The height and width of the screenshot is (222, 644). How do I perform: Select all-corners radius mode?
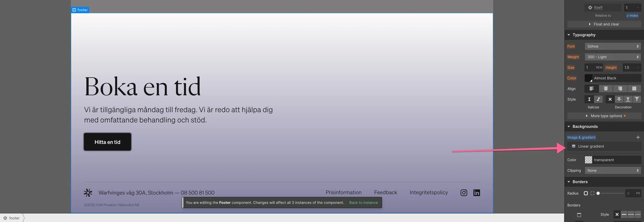point(586,193)
